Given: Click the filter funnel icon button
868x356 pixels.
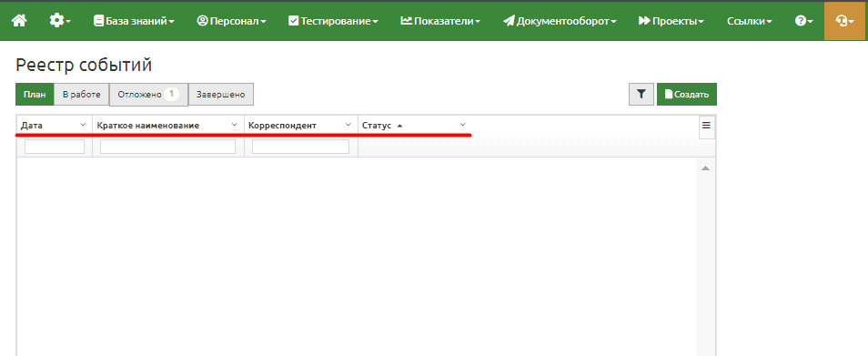Looking at the screenshot, I should (x=641, y=94).
